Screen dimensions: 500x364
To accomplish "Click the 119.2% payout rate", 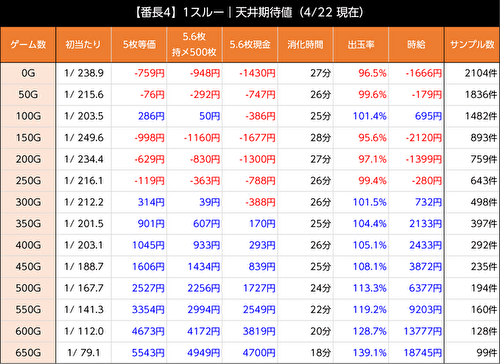I will 370,310.
